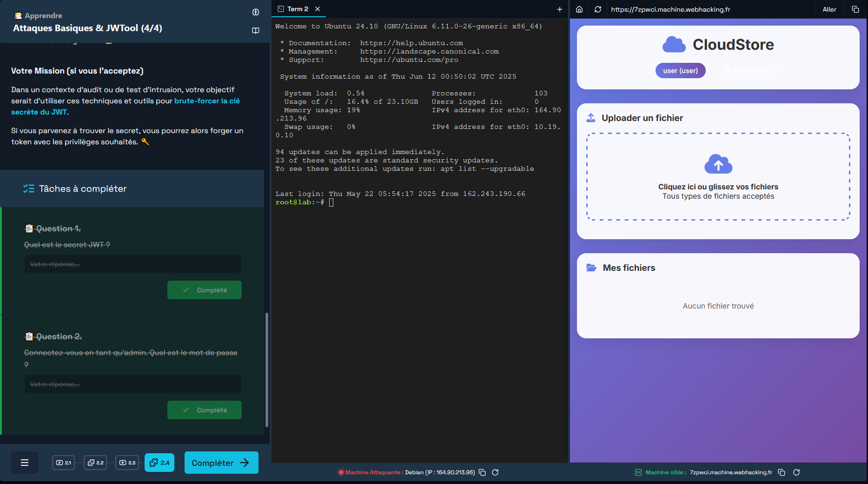Click 'brute-forcer la clé secrète du JWT' highlighted text
868x484 pixels.
(126, 107)
